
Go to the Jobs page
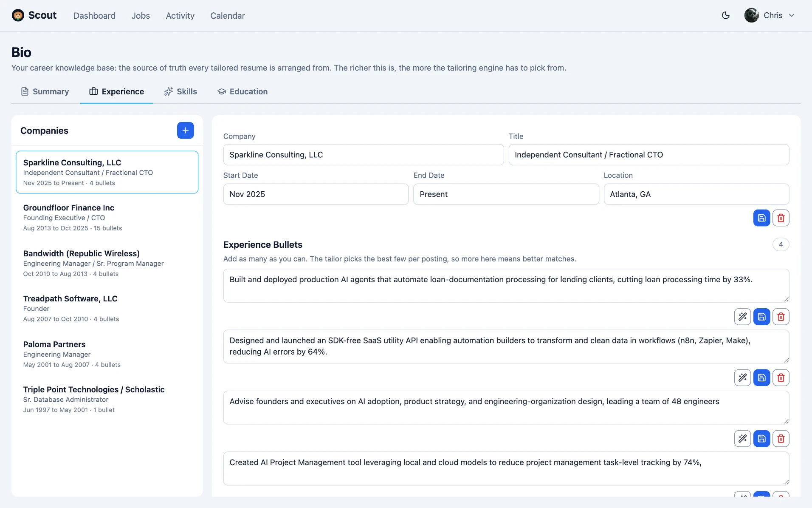coord(141,16)
